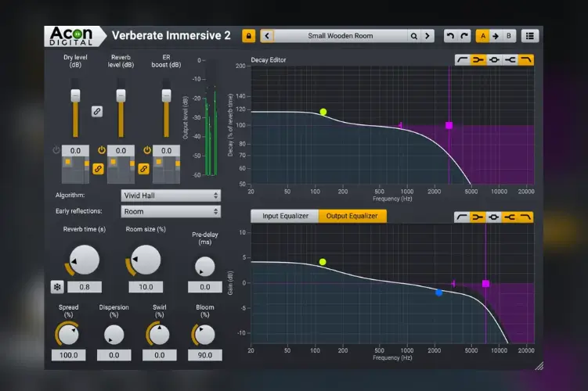Toggle Decay Editor low shelf band
Image resolution: width=588 pixels, height=391 pixels.
(478, 60)
